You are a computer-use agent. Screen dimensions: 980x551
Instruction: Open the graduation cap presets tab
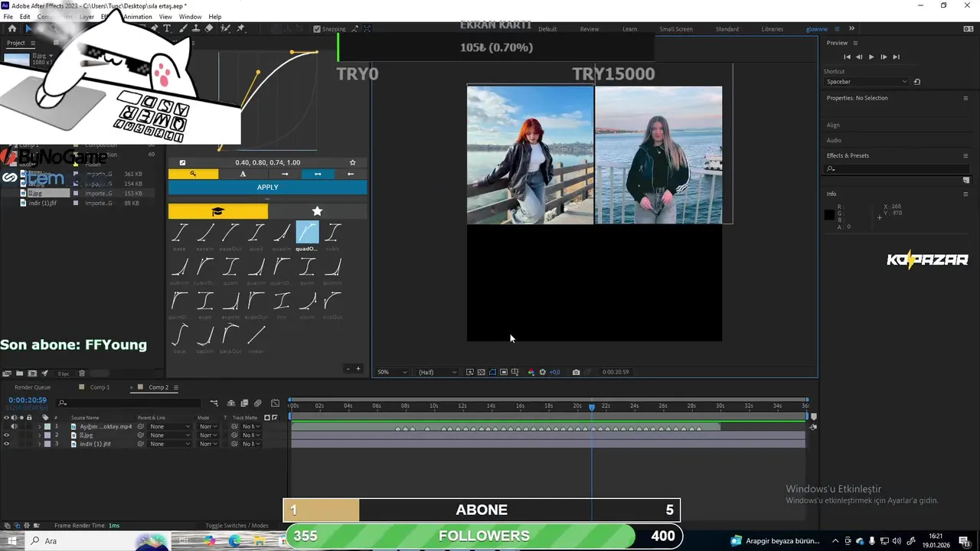tap(218, 211)
